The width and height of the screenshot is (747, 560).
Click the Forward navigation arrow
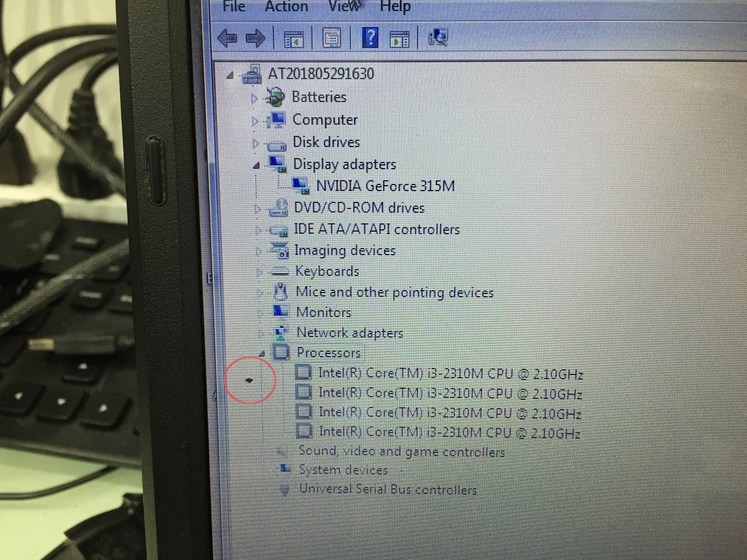tap(254, 38)
